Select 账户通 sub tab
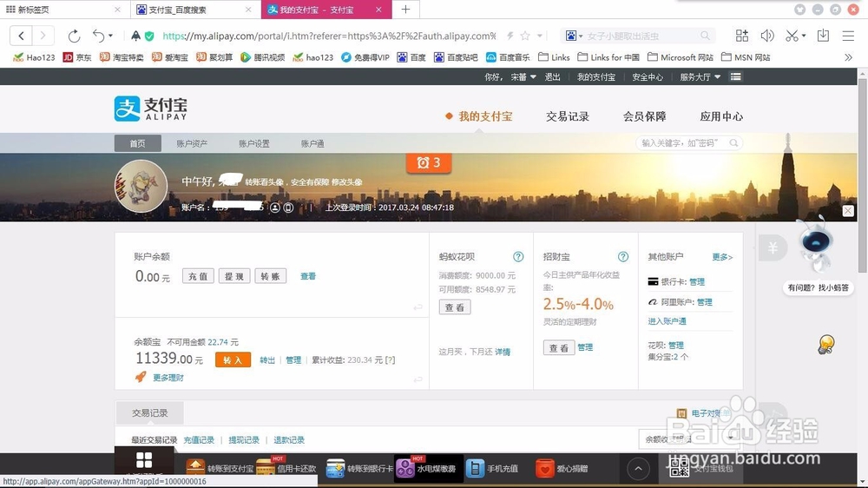Screen dimensions: 868x488 [312, 143]
